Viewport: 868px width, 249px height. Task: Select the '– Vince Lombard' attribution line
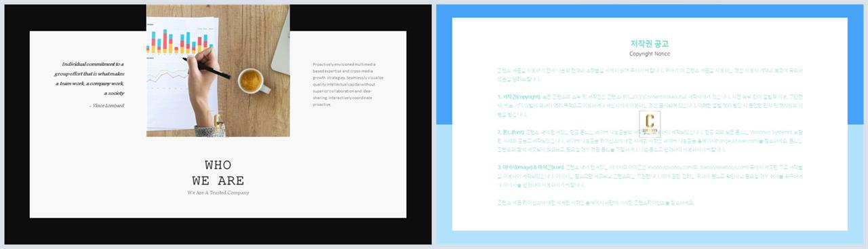click(x=106, y=106)
